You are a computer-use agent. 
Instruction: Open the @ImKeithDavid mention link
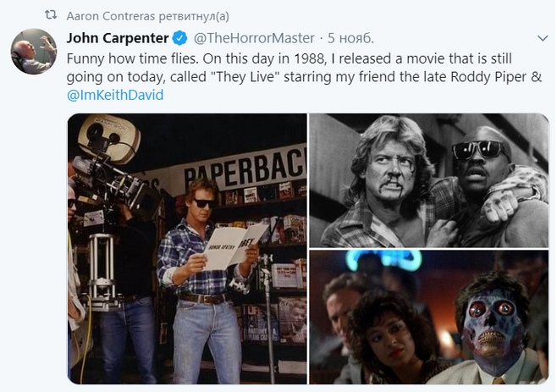[x=115, y=95]
